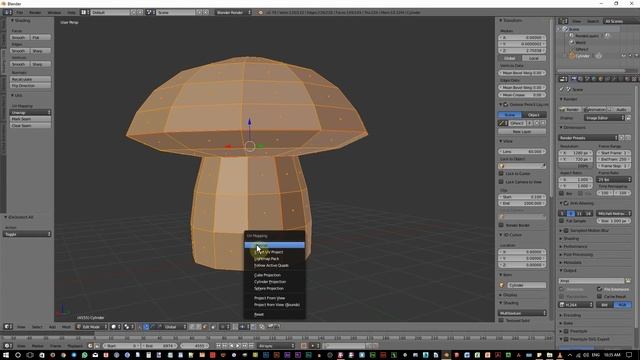Enable the Render Border checkbox

[x=501, y=225]
